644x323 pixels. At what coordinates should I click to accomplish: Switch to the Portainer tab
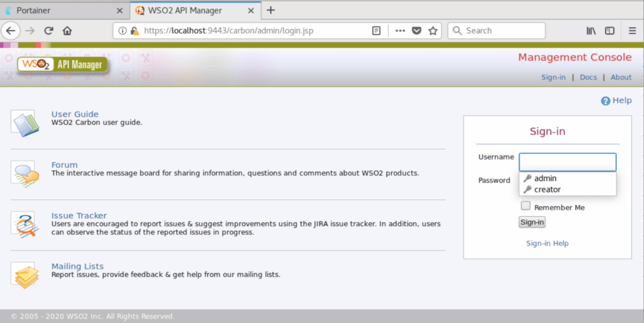(65, 11)
